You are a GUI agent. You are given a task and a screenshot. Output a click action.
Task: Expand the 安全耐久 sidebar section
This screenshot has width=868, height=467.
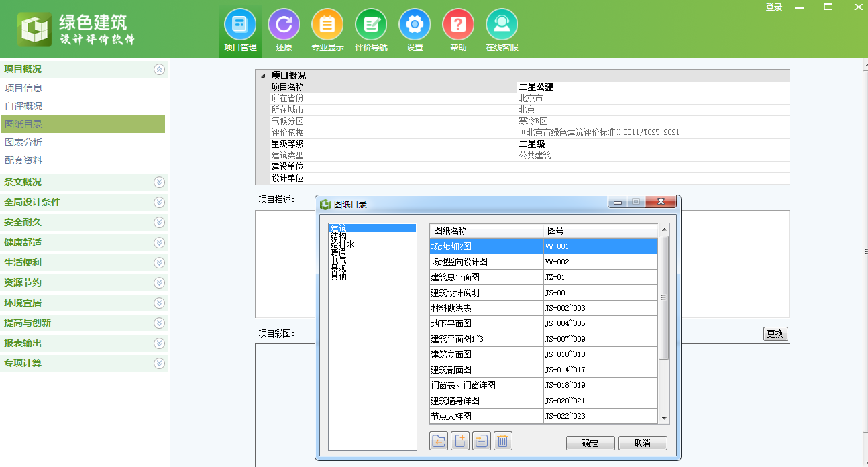[159, 222]
